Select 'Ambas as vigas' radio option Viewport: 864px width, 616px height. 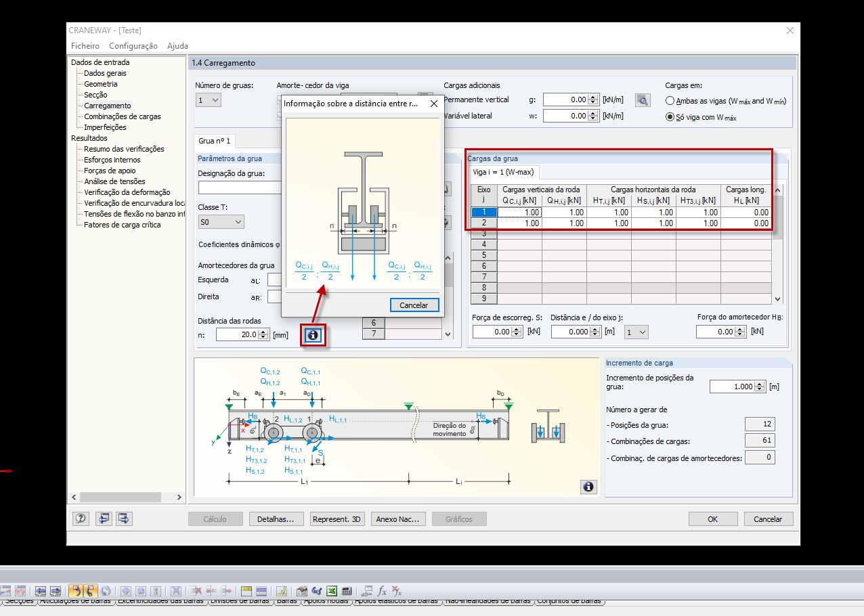tap(670, 101)
